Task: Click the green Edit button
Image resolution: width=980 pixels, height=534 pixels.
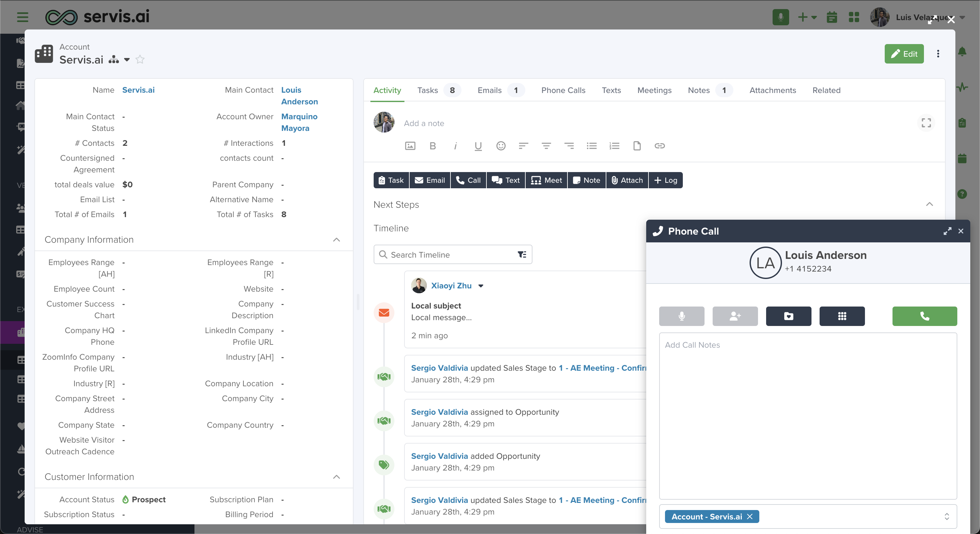Action: coord(904,54)
